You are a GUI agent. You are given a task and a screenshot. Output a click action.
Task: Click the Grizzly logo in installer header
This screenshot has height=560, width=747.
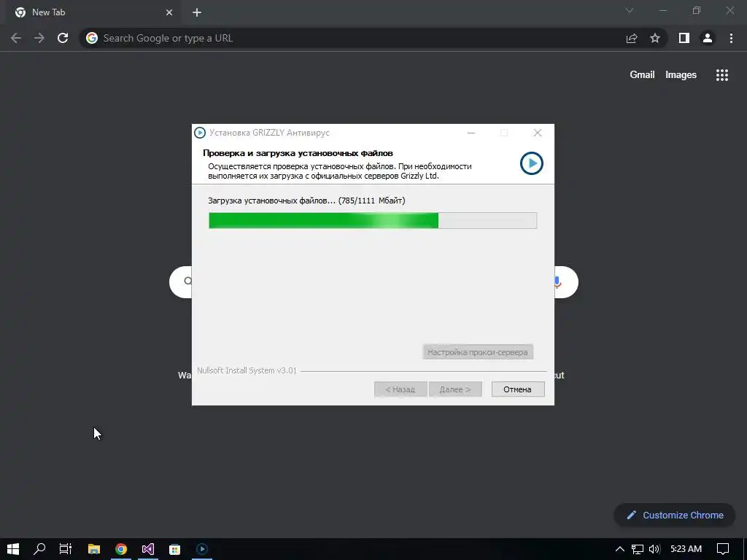pos(531,163)
